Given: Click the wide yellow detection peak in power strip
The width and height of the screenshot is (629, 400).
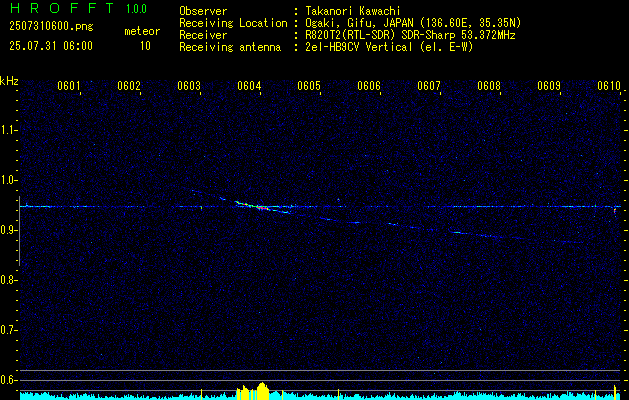Looking at the screenshot, I should pyautogui.click(x=262, y=391).
